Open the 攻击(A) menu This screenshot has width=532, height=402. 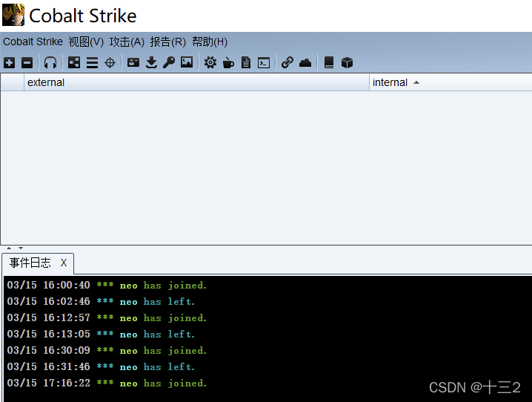(127, 42)
